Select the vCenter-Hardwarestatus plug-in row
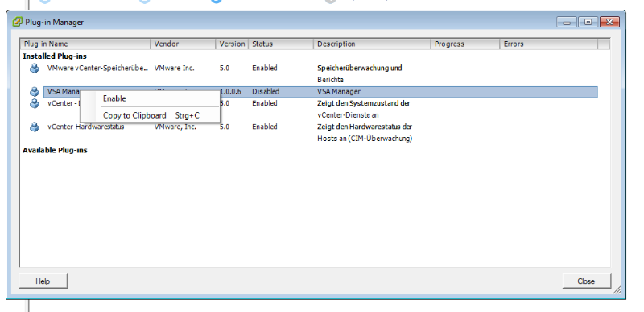Screen dimensions: 644x312 (x=320, y=127)
